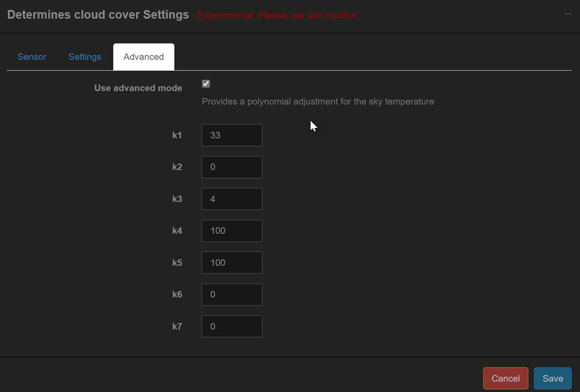This screenshot has width=580, height=392.
Task: Click the k1 value input field
Action: pyautogui.click(x=231, y=135)
